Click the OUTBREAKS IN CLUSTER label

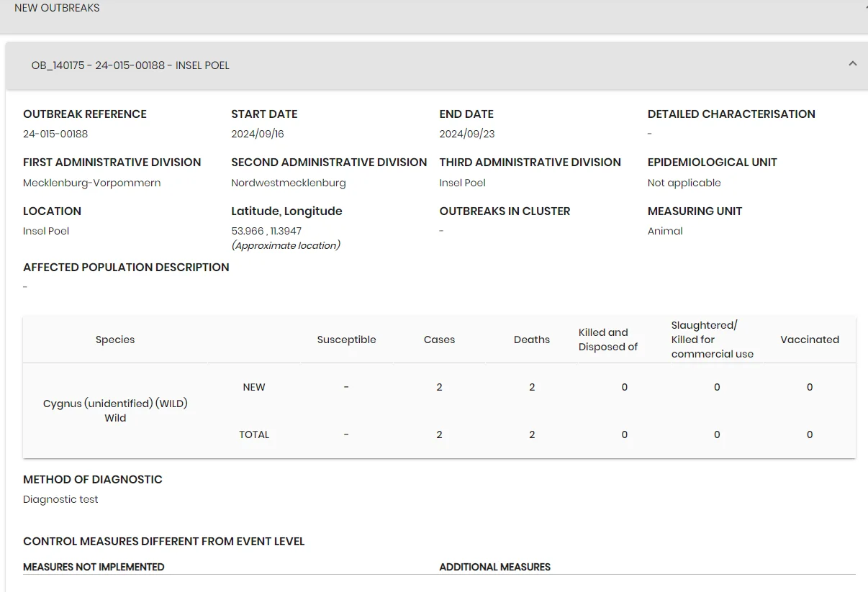point(505,211)
